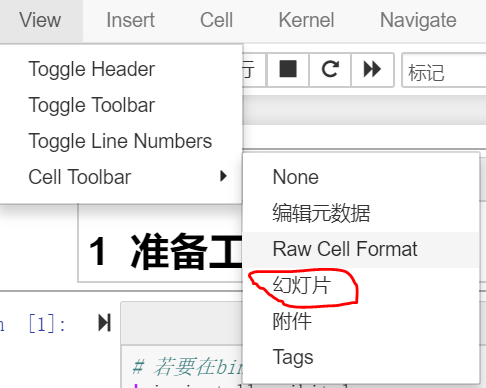Image resolution: width=486 pixels, height=388 pixels.
Task: Expand the Cell Toolbar submenu
Action: pyautogui.click(x=121, y=177)
